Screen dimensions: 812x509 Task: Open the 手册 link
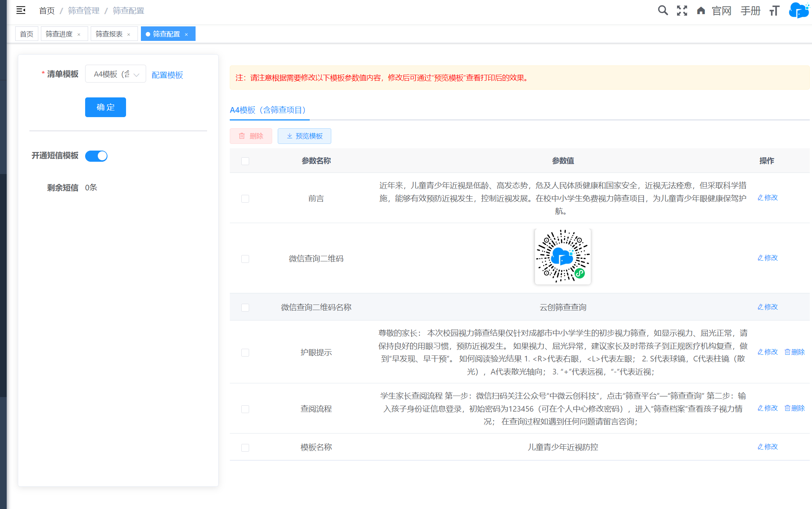[751, 11]
